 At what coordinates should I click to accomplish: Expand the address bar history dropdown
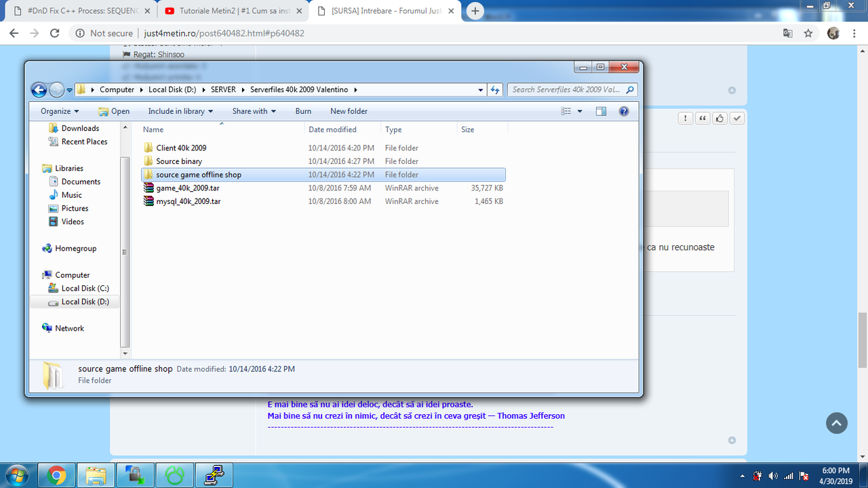[x=481, y=89]
